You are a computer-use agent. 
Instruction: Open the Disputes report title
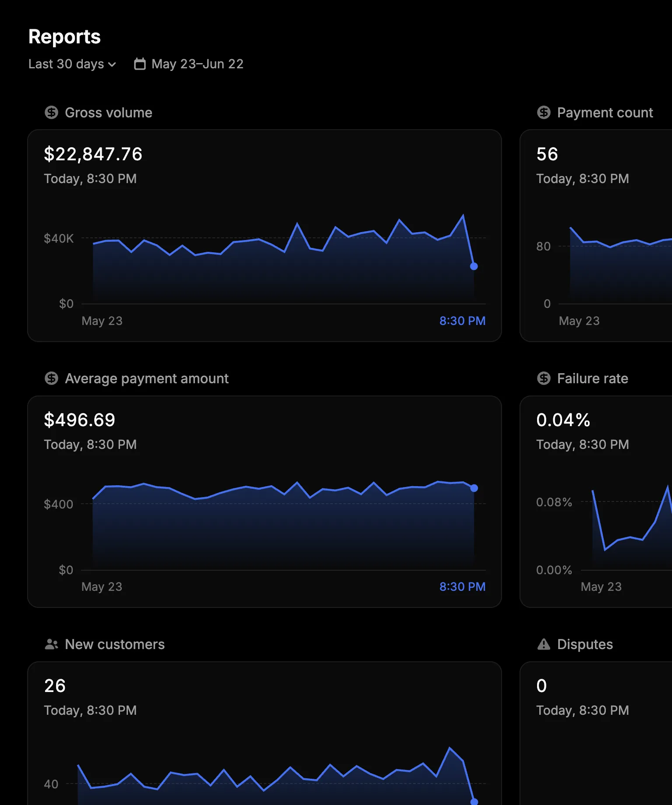(x=585, y=644)
